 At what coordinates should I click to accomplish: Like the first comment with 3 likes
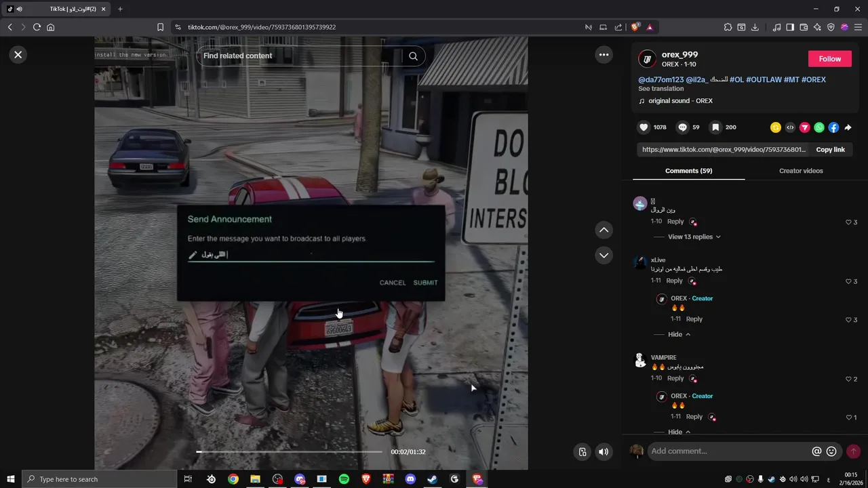848,222
